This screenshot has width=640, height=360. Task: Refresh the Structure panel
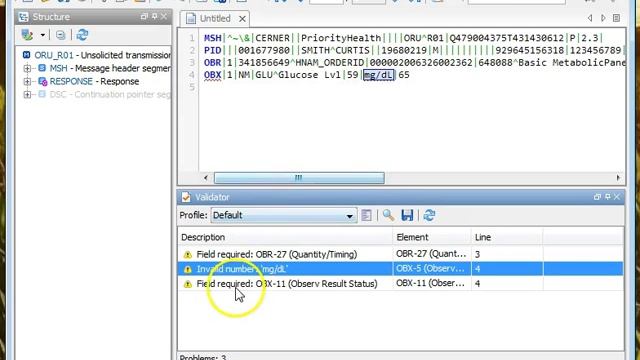point(82,35)
